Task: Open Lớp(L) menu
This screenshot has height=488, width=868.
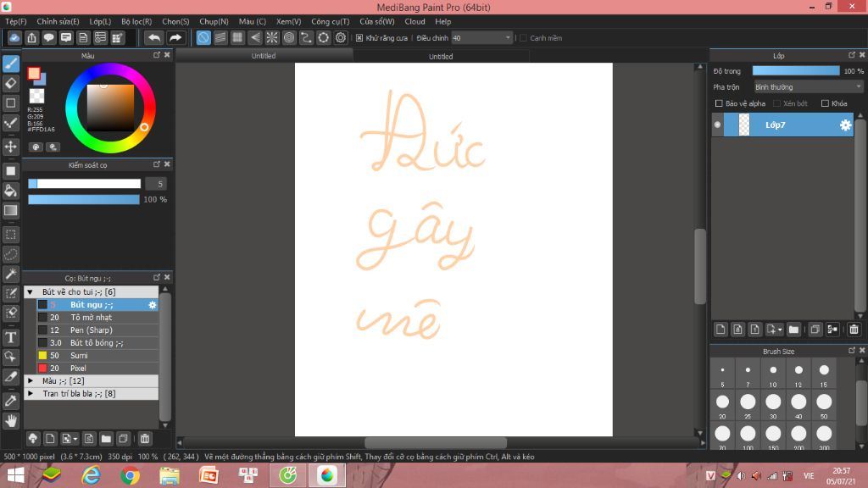Action: click(x=100, y=21)
